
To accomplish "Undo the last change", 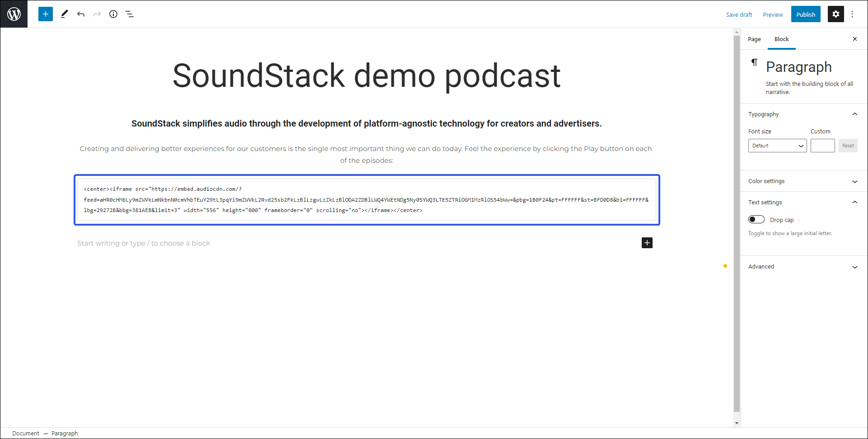I will point(81,14).
